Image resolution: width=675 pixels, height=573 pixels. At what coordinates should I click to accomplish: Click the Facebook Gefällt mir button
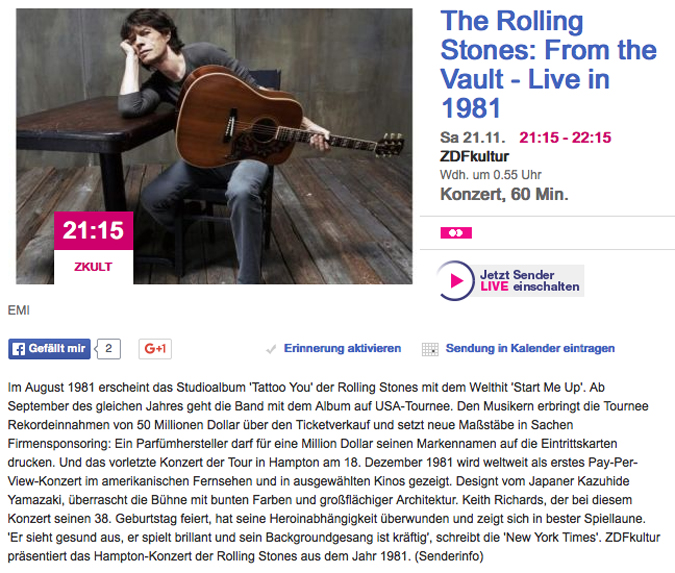[50, 349]
